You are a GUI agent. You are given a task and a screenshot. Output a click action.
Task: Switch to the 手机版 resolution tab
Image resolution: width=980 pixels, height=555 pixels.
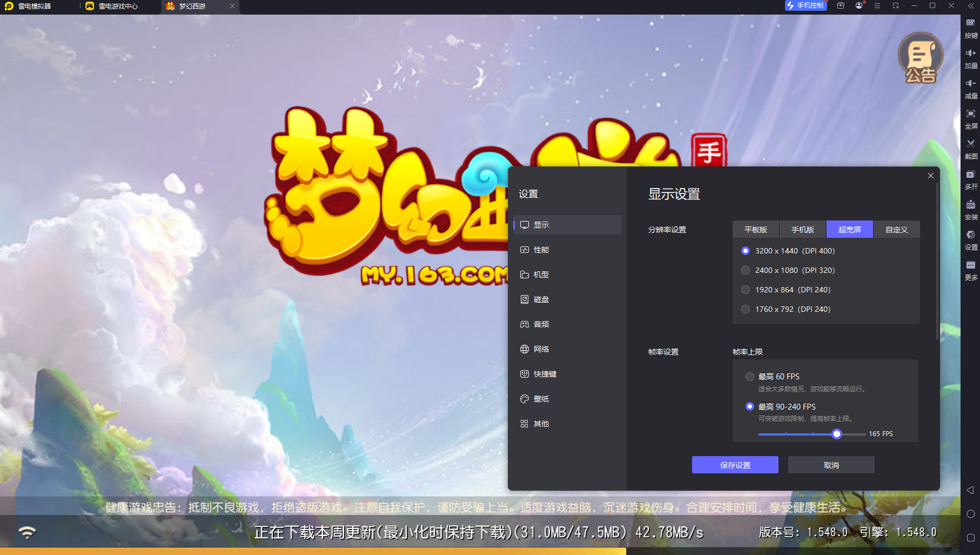tap(803, 230)
